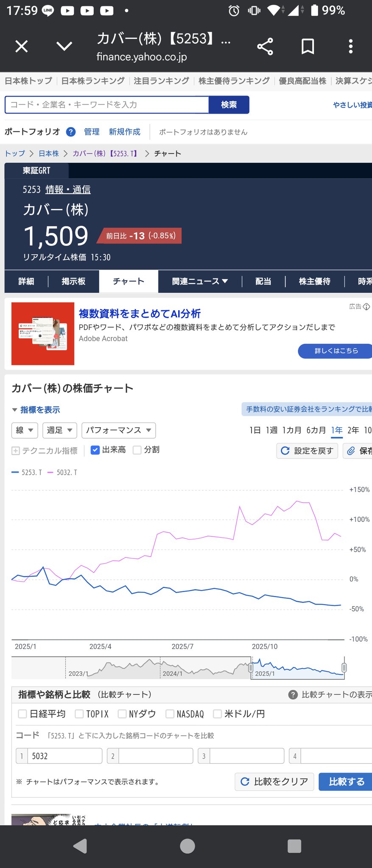Bookmark this page with the bookmark icon
This screenshot has height=868, width=372.
click(x=308, y=46)
